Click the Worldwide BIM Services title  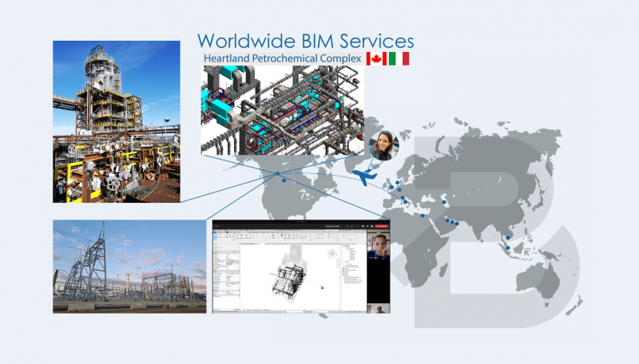[x=306, y=40]
